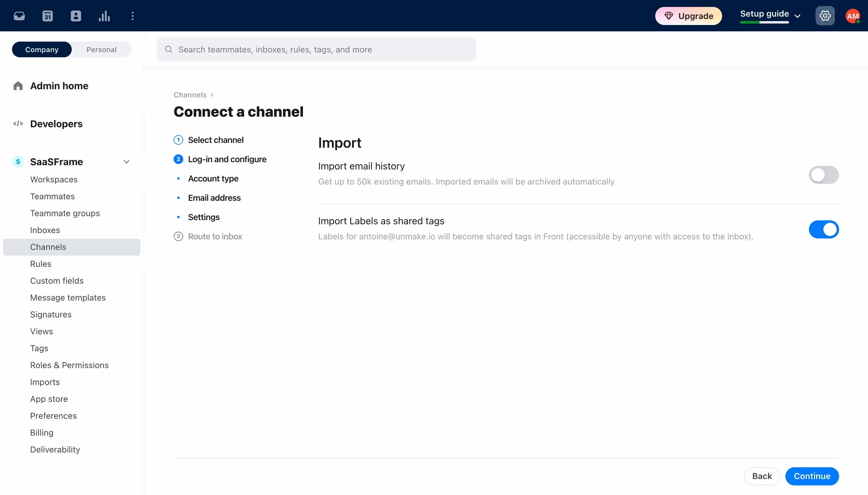
Task: Select Channels in the sidebar
Action: point(48,247)
